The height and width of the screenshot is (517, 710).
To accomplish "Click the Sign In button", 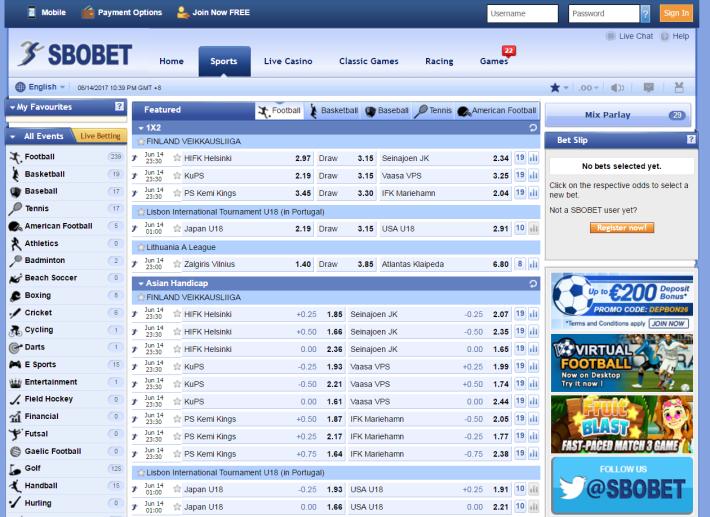I will 676,14.
